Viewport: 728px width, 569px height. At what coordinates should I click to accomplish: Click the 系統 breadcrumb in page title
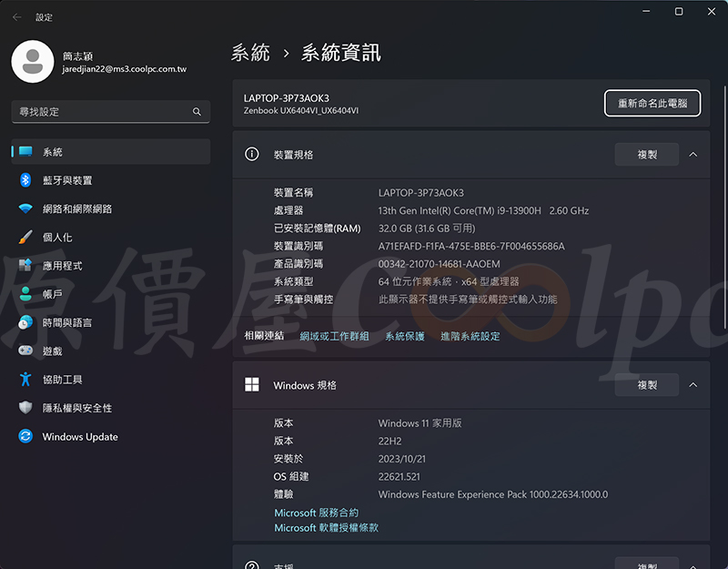tap(251, 53)
